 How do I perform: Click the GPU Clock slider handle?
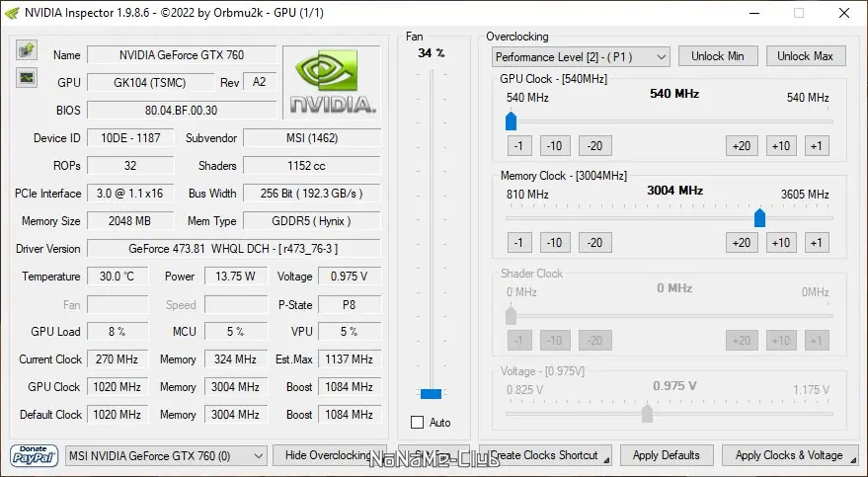click(x=511, y=120)
